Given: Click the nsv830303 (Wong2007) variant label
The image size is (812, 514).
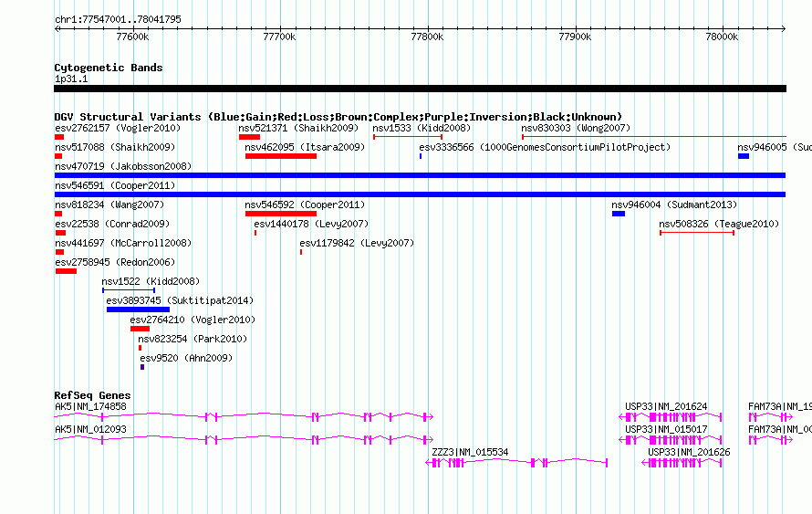Looking at the screenshot, I should pyautogui.click(x=576, y=128).
